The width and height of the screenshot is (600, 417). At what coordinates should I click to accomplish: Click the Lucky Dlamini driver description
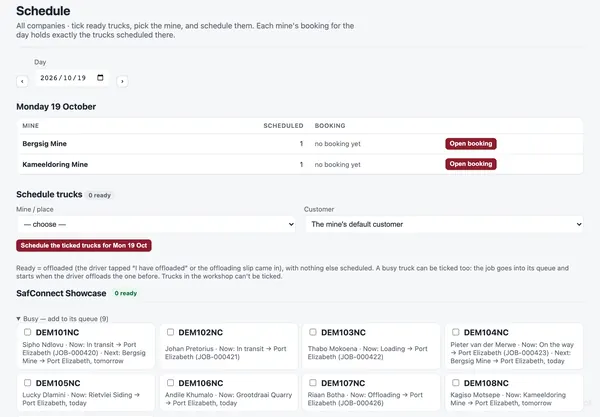point(81,399)
